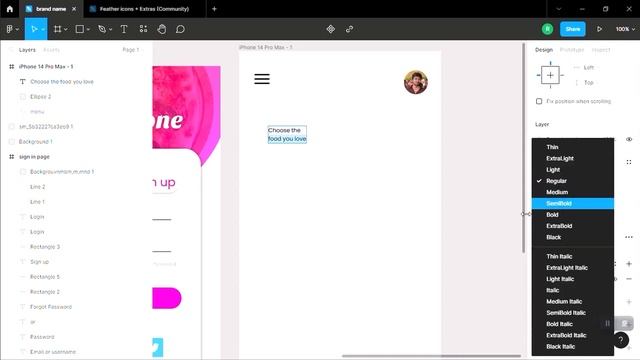Toggle layer visibility eye icon
This screenshot has width=640, height=360.
pos(629,139)
